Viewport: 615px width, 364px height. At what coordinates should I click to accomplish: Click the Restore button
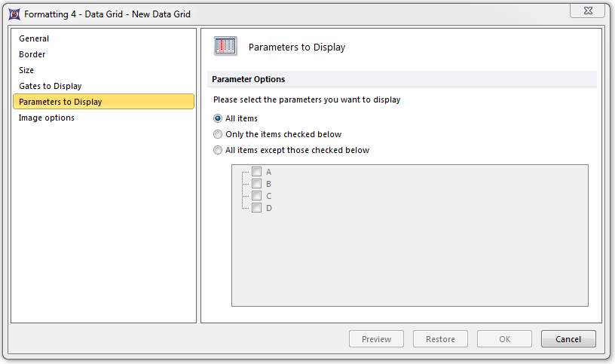[x=440, y=339]
